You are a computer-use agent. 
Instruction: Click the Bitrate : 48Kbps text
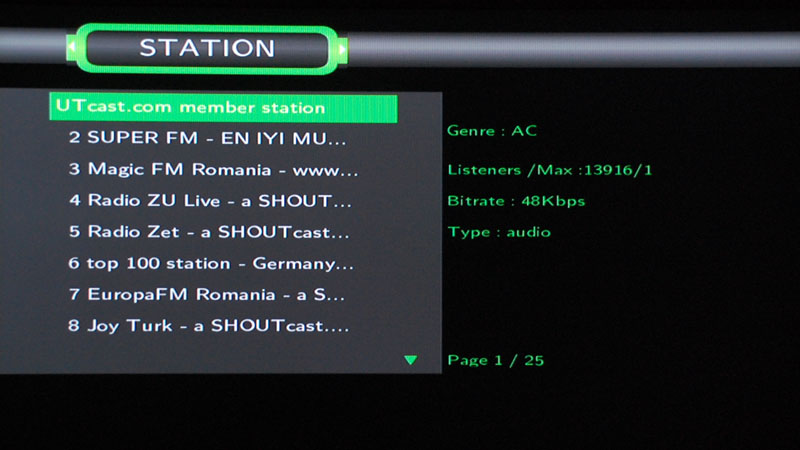click(516, 201)
